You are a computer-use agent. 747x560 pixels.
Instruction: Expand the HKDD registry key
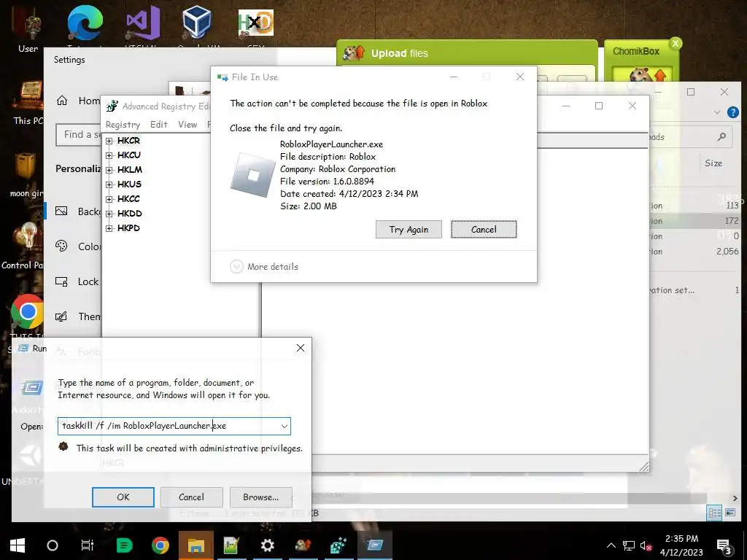tap(109, 214)
